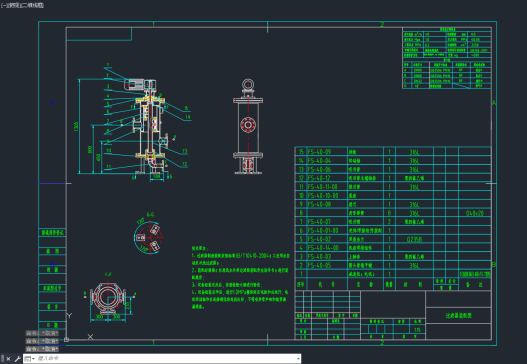Select the G-G section view drawing
The height and width of the screenshot is (364, 527).
click(150, 236)
